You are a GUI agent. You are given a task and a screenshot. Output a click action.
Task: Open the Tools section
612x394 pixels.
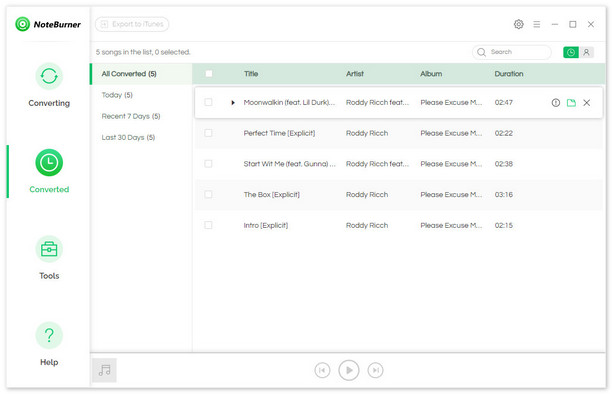[49, 258]
